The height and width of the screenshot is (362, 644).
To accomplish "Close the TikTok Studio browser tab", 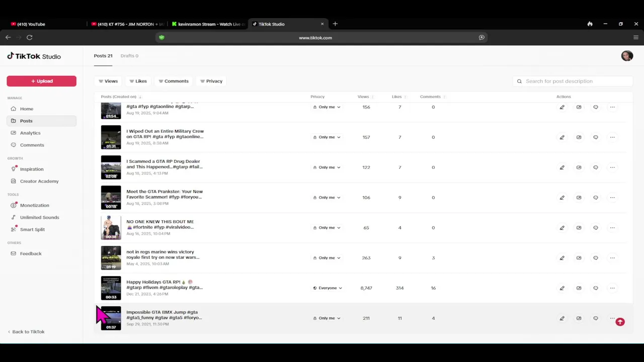I will tap(323, 24).
